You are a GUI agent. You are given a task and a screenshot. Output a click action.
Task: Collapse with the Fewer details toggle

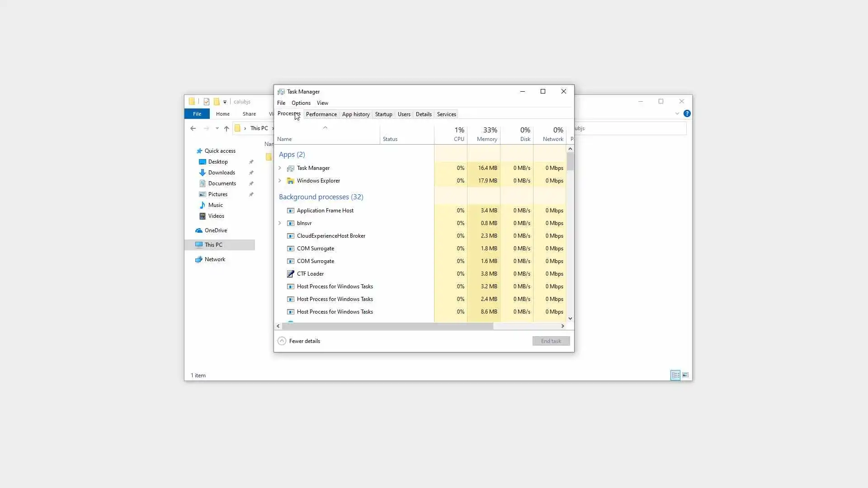[282, 341]
